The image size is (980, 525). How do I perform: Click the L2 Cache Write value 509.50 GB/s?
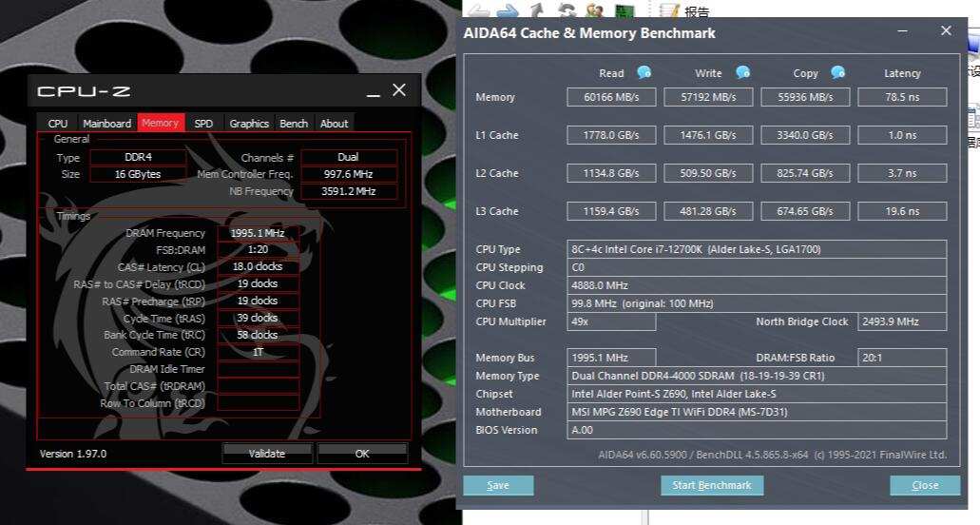[x=708, y=173]
